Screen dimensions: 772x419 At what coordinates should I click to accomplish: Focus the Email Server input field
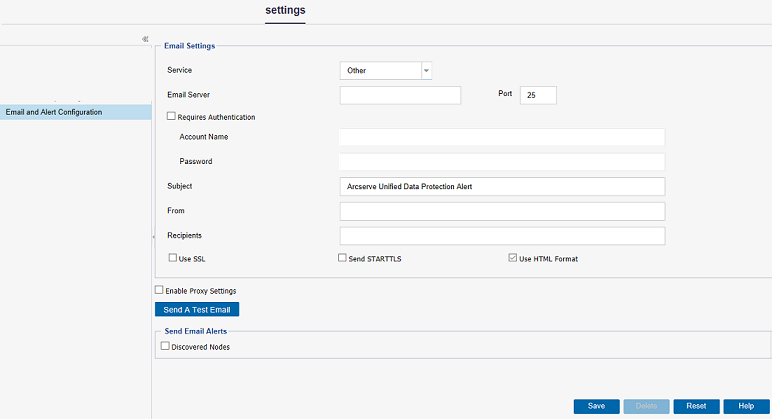point(400,95)
